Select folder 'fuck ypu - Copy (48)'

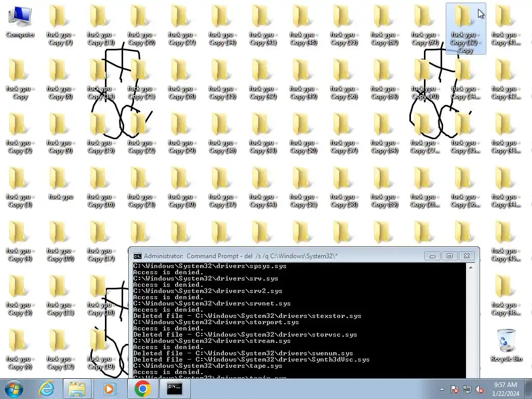pos(303,26)
